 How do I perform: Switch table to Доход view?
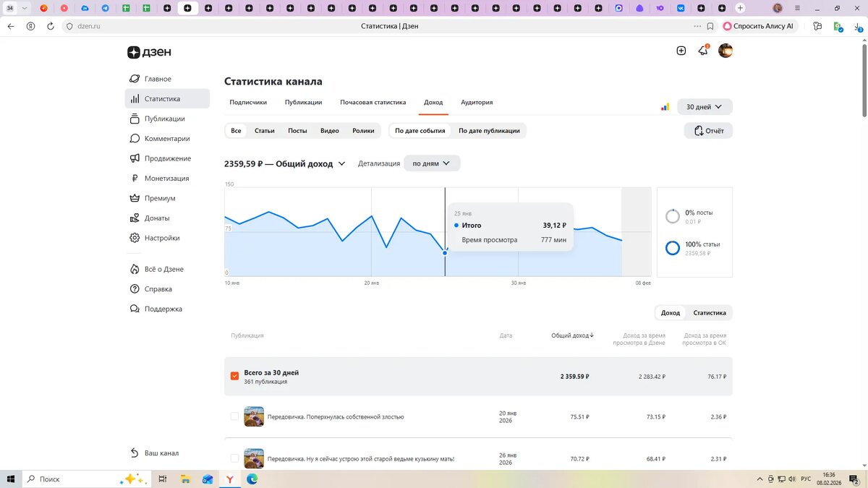click(x=671, y=313)
